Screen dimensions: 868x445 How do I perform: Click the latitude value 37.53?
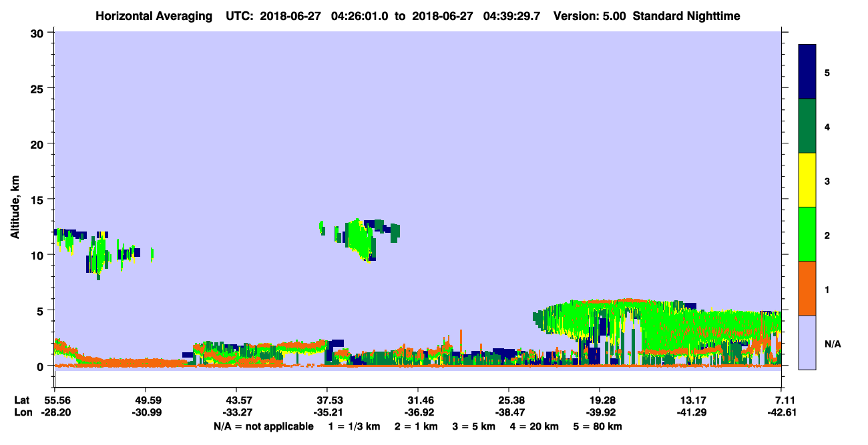tap(327, 400)
